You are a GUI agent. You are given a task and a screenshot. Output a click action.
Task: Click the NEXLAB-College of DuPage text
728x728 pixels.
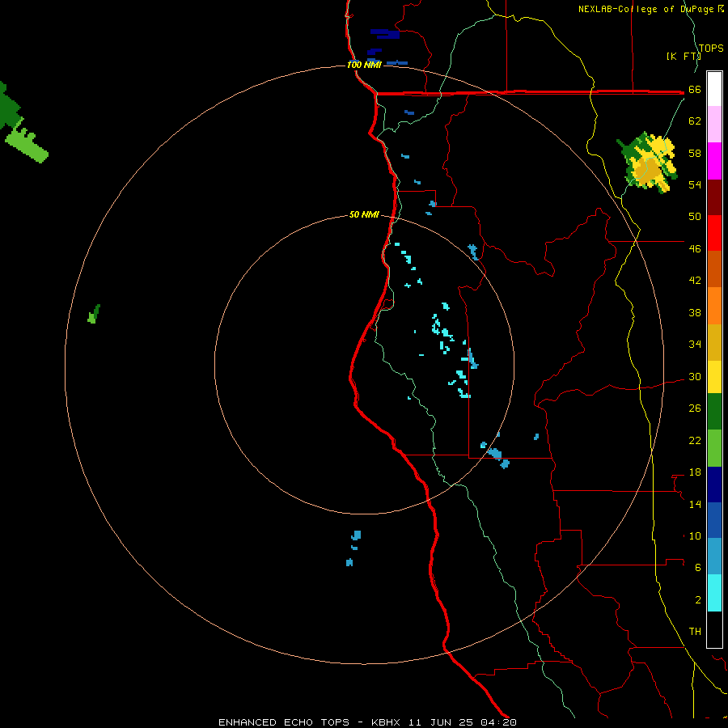click(647, 9)
